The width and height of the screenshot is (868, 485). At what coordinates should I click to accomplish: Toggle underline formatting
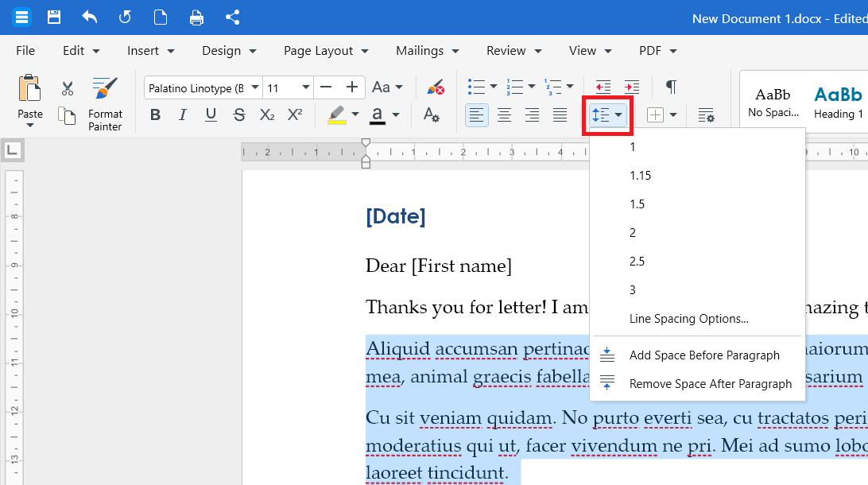click(211, 115)
